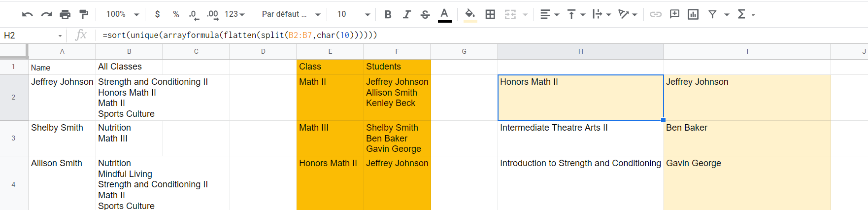
Task: Insert a link
Action: (655, 14)
